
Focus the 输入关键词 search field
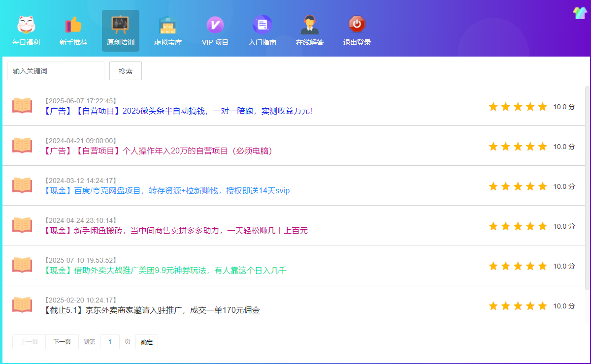[56, 71]
